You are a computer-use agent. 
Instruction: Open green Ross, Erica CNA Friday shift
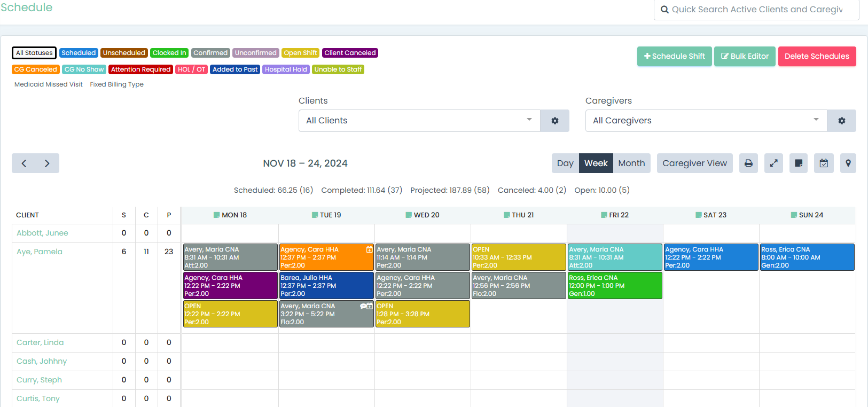[x=615, y=286]
